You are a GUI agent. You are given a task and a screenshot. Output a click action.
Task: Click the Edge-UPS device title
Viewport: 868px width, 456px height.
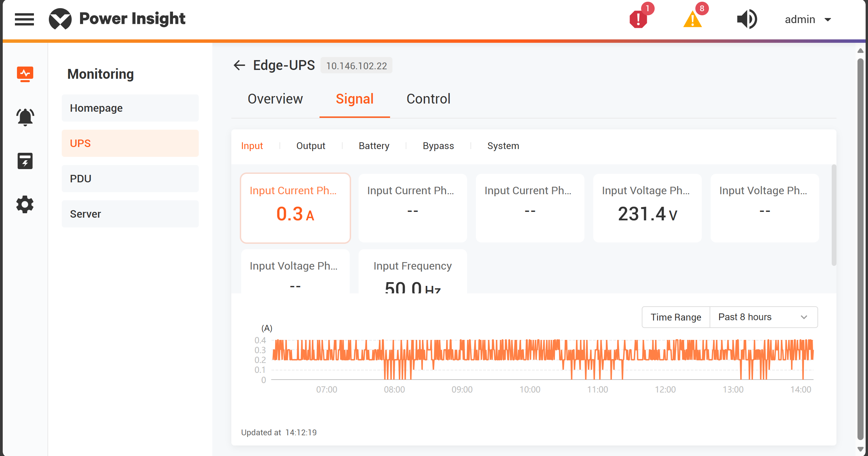pos(284,65)
